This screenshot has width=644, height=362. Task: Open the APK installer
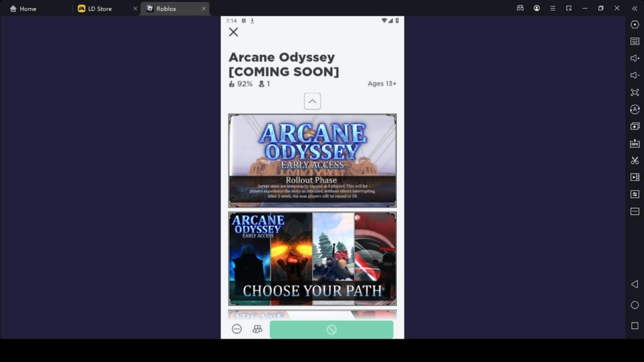635,143
